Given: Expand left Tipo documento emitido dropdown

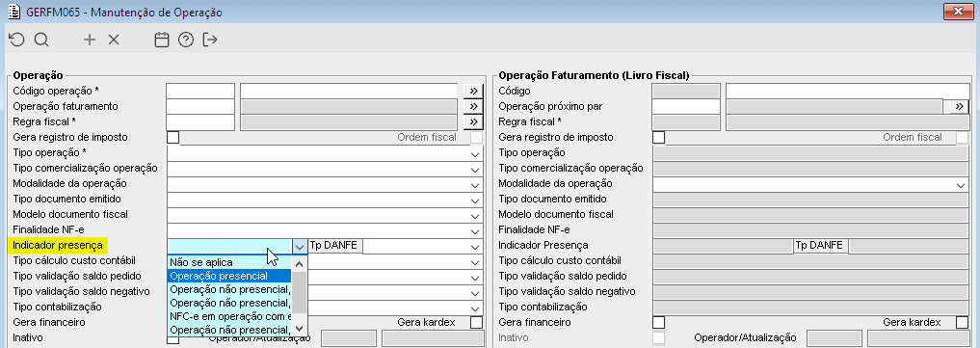Looking at the screenshot, I should [x=476, y=200].
